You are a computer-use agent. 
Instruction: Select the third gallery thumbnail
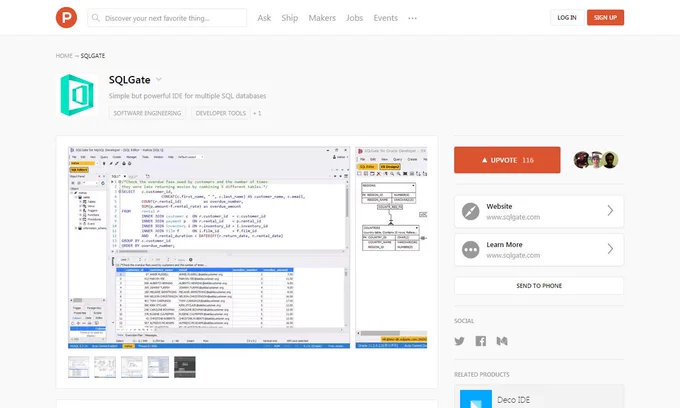click(131, 367)
